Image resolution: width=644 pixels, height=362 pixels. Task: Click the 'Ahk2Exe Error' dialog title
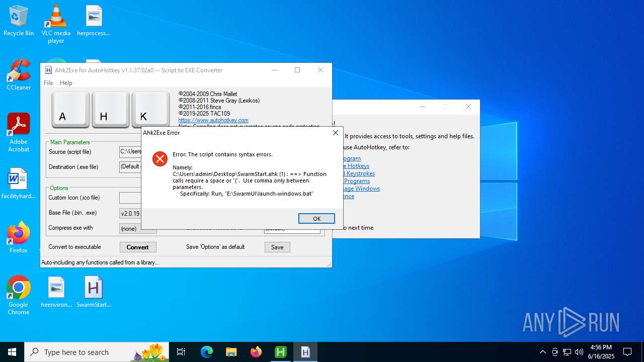click(x=161, y=133)
